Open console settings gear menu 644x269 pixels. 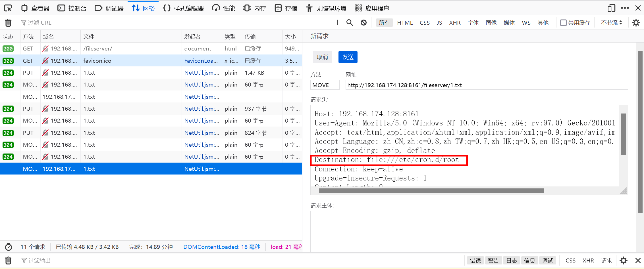624,260
